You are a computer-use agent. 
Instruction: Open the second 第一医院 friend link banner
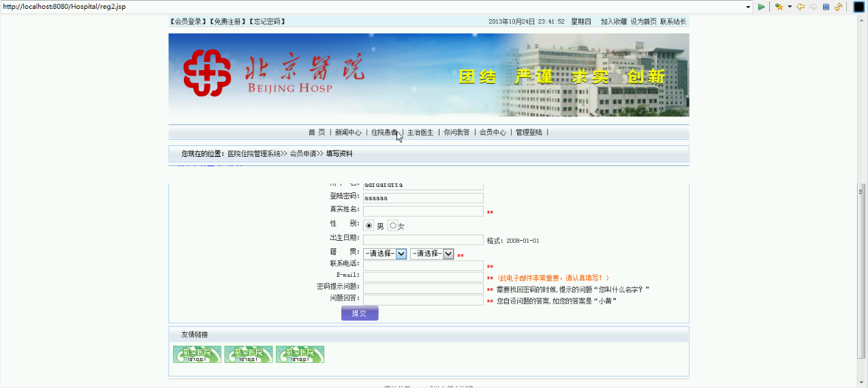click(249, 355)
